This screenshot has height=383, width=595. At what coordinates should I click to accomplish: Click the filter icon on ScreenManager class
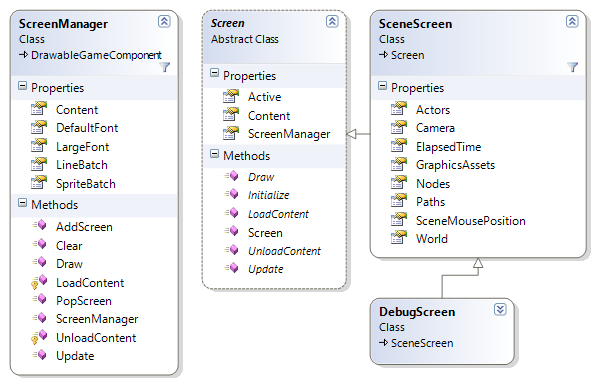pos(165,67)
